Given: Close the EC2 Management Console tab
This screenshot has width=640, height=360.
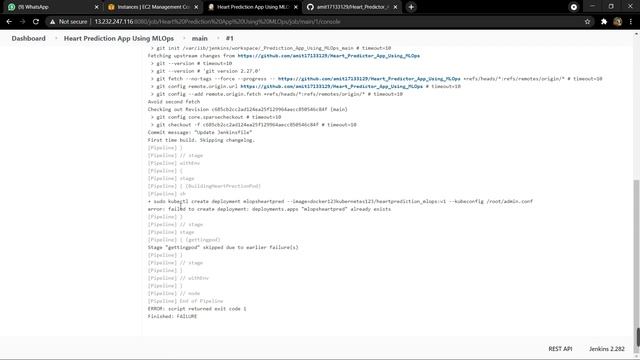Looking at the screenshot, I should click(196, 7).
